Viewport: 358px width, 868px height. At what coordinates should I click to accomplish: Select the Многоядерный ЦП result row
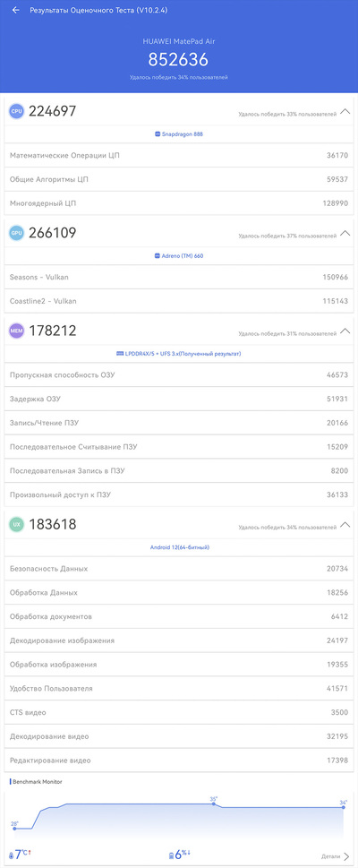pos(179,203)
